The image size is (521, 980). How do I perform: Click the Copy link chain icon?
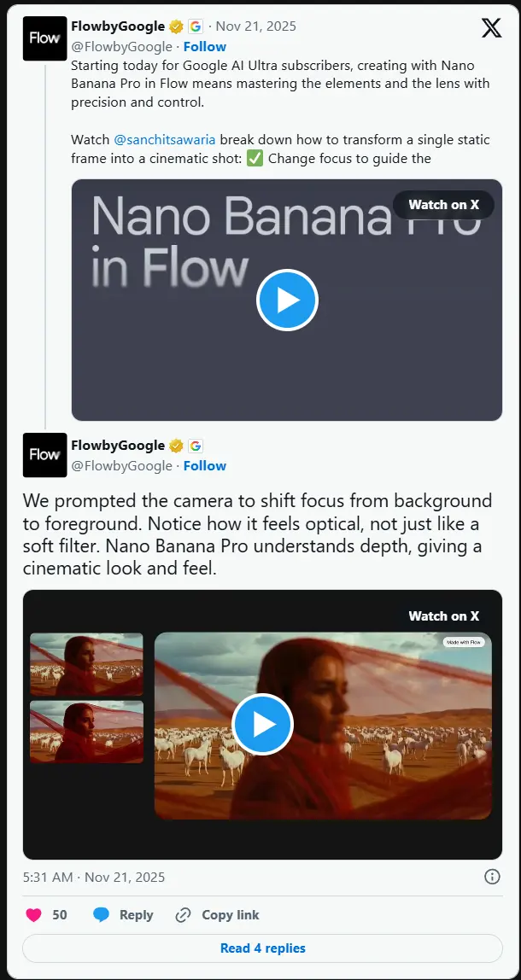[x=182, y=914]
